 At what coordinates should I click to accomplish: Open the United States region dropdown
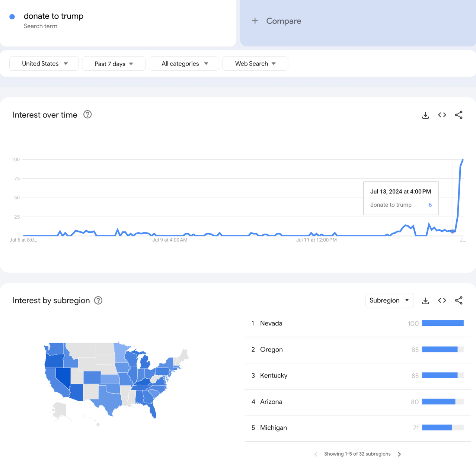point(44,64)
